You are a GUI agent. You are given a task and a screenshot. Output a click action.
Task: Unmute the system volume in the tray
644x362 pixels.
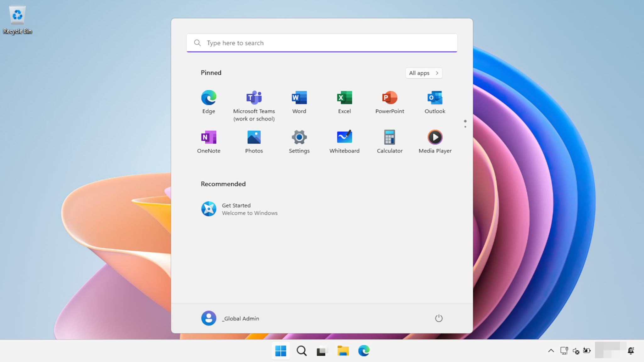coord(576,350)
